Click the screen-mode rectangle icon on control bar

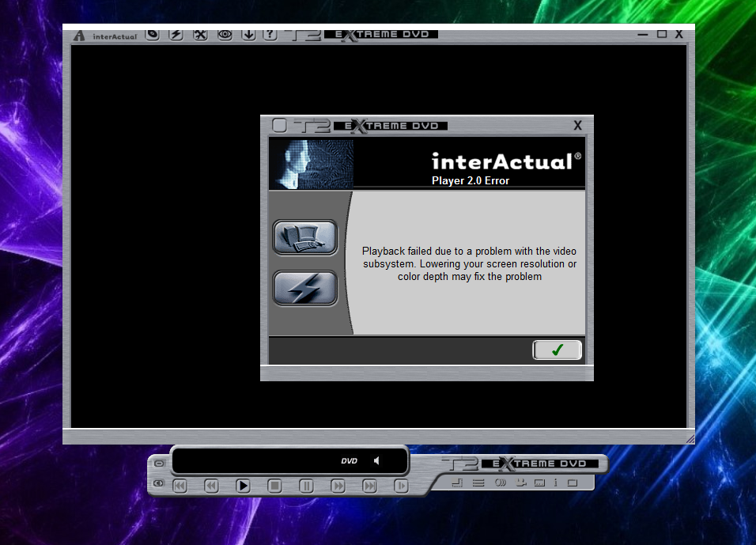pyautogui.click(x=573, y=483)
